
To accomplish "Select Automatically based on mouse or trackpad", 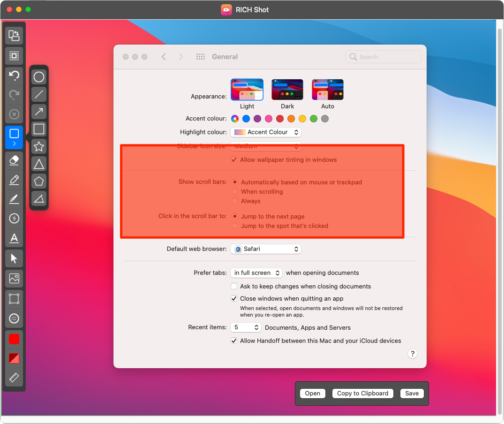I will 235,182.
